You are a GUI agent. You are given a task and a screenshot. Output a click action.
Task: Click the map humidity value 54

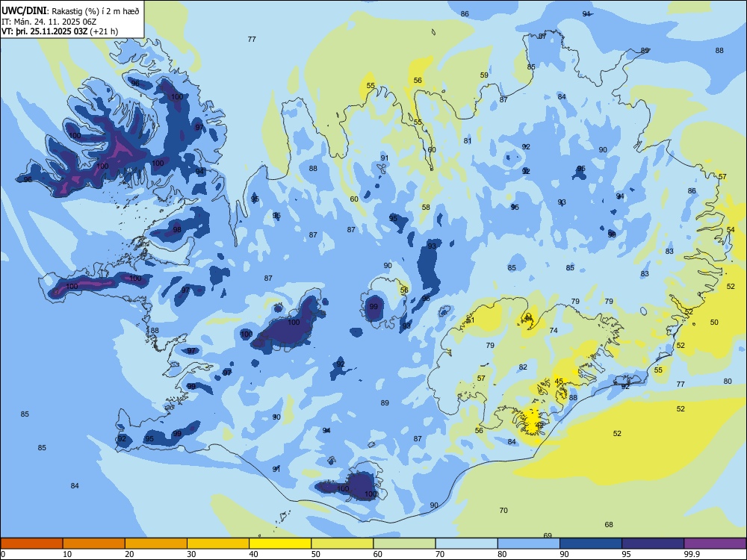[x=731, y=230]
